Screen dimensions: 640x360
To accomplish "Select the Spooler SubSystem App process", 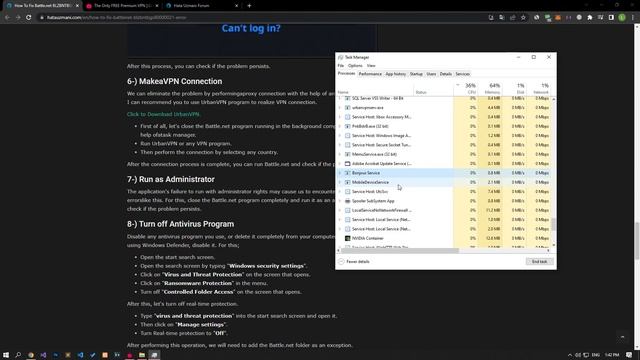I will click(x=444, y=201).
